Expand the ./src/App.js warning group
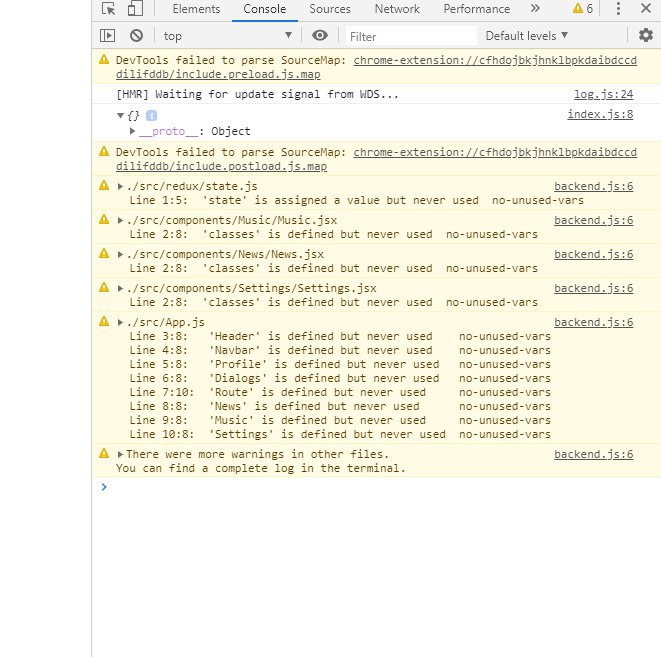This screenshot has width=661, height=657. tap(120, 322)
